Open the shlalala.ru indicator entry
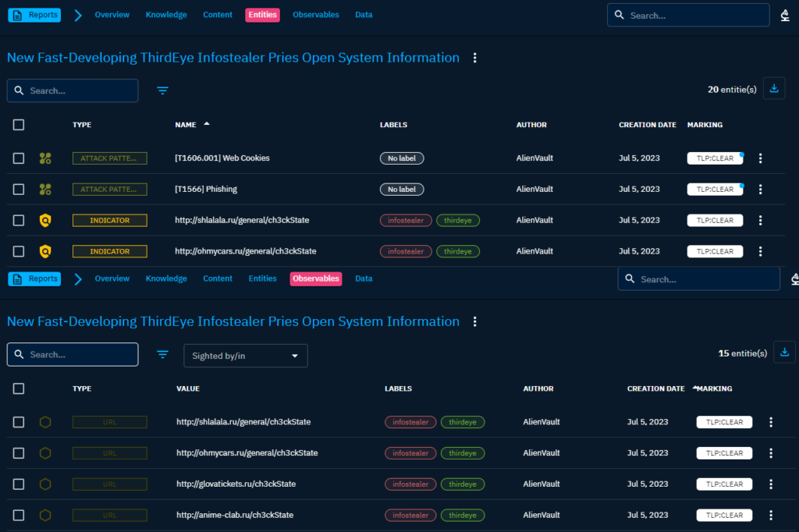Image resolution: width=799 pixels, height=532 pixels. tap(242, 221)
